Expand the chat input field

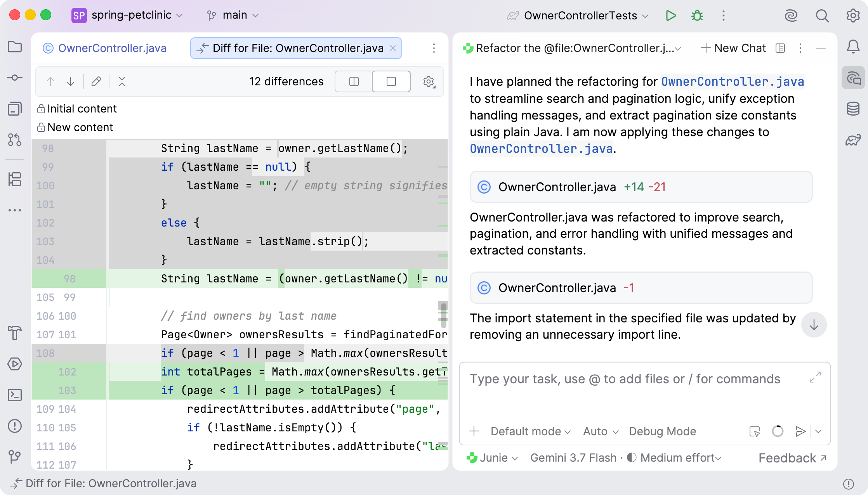[x=815, y=377]
